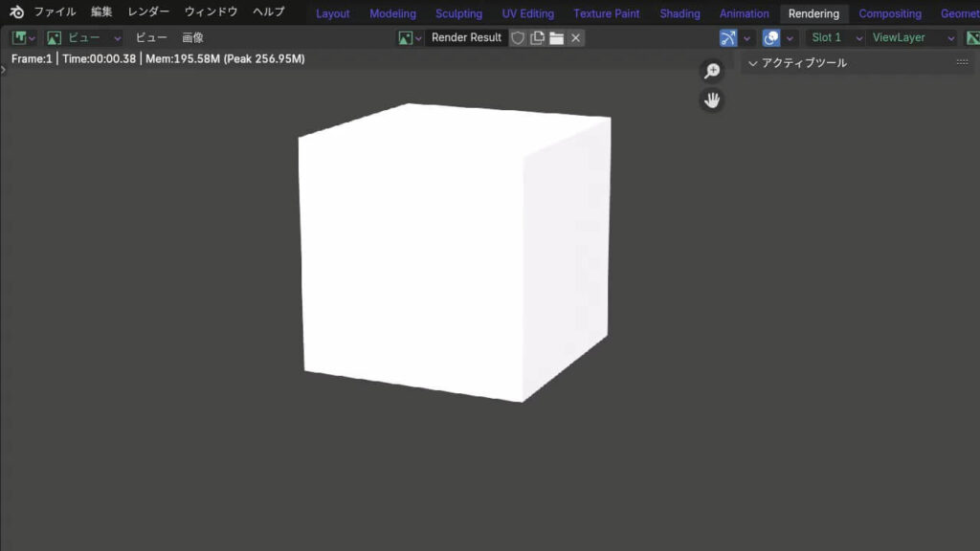
Task: Switch to the Layout workspace tab
Action: [x=332, y=13]
